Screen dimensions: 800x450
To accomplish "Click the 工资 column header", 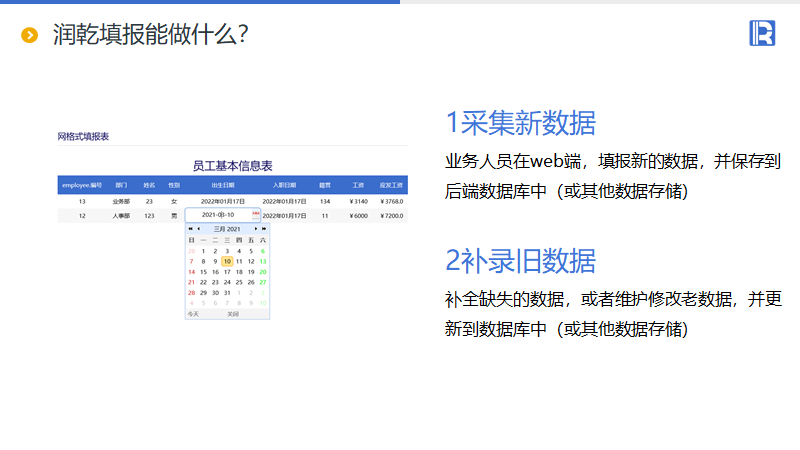I will click(358, 185).
